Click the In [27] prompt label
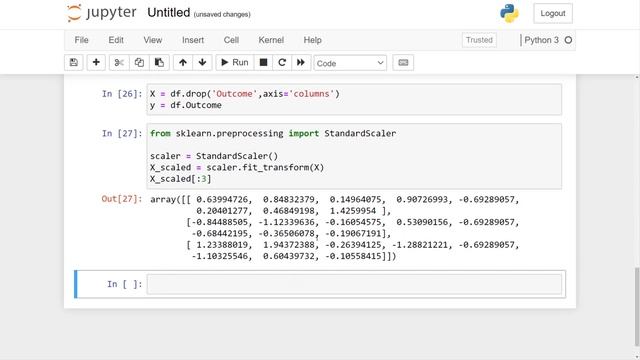Viewport: 640px width, 360px height. (x=122, y=133)
